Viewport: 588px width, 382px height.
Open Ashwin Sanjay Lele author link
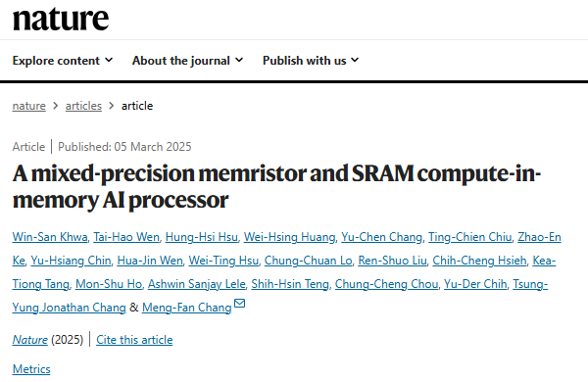click(197, 284)
